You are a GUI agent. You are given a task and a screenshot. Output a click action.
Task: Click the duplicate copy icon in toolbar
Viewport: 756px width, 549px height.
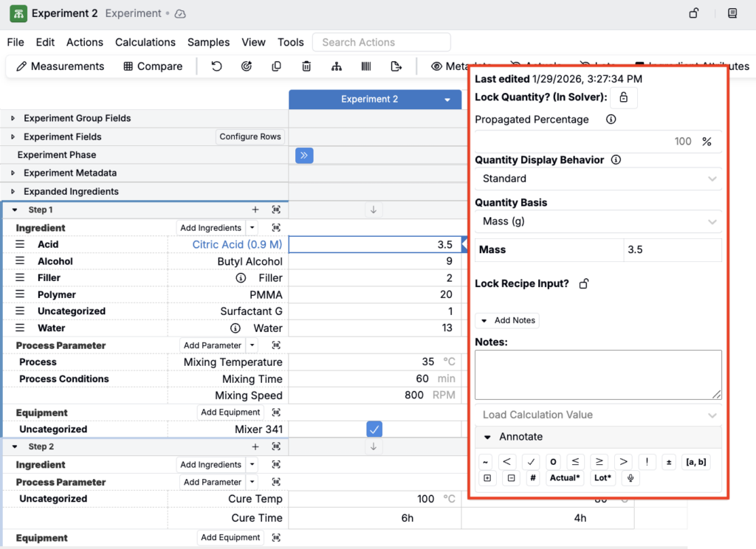tap(276, 66)
